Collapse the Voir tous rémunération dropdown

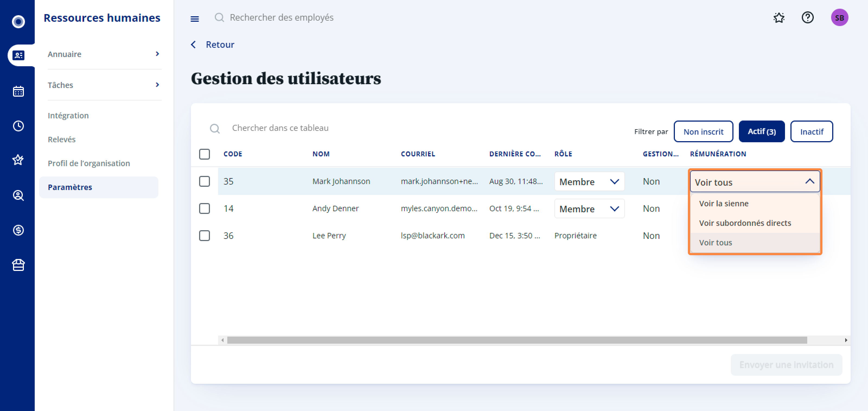click(755, 182)
